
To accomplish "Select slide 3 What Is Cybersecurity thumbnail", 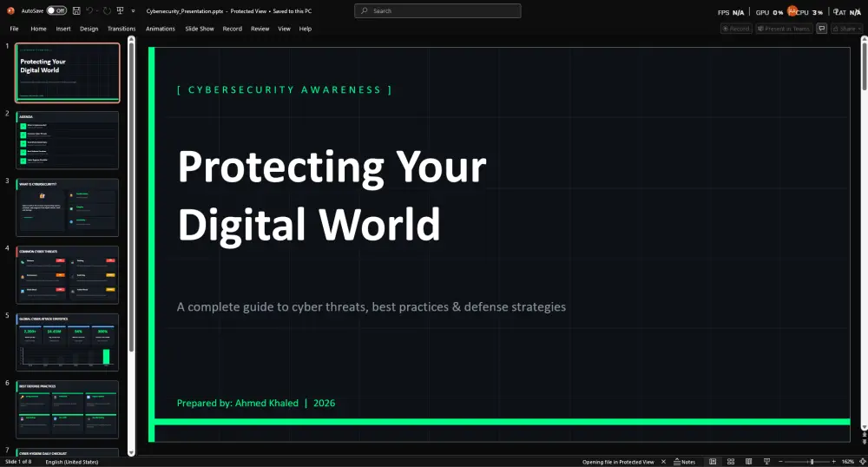I will tap(67, 207).
